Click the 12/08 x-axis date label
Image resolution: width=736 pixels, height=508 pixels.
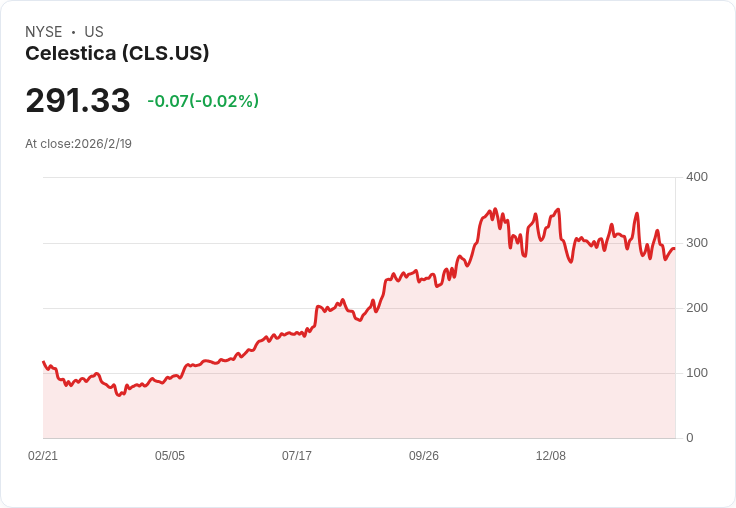(x=551, y=456)
